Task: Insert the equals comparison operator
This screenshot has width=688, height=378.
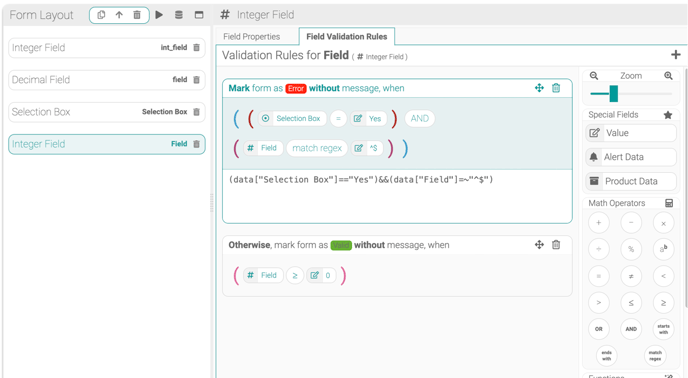Action: [x=598, y=276]
